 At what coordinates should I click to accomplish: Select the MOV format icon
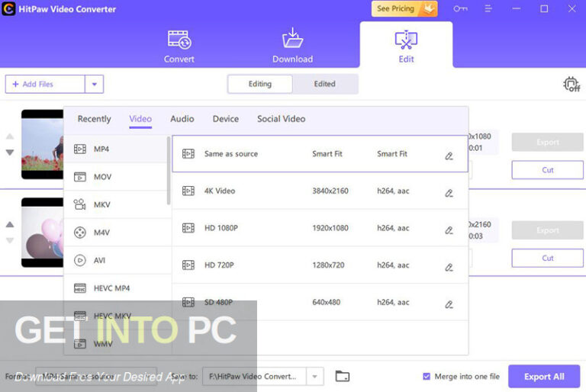pos(80,177)
